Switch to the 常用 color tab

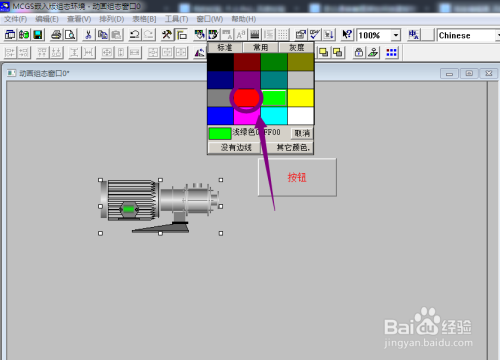coord(261,47)
